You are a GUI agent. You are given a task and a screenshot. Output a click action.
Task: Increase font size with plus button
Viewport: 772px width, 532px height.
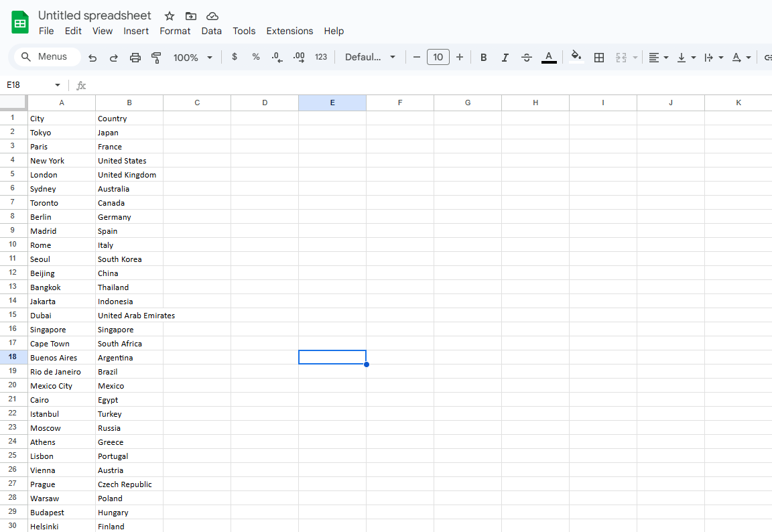(460, 57)
